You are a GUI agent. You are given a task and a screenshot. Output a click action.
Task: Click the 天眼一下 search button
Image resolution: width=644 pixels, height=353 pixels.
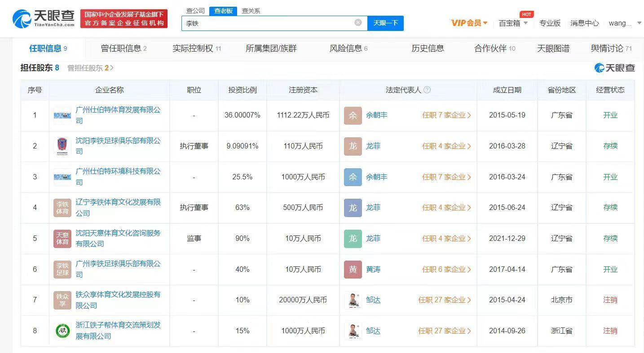(385, 23)
